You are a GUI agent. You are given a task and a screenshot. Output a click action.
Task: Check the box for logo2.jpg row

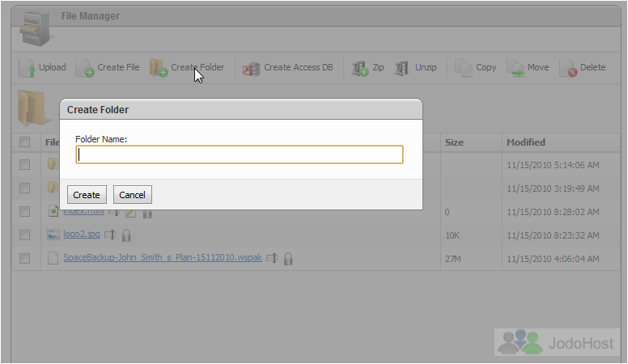pyautogui.click(x=25, y=235)
